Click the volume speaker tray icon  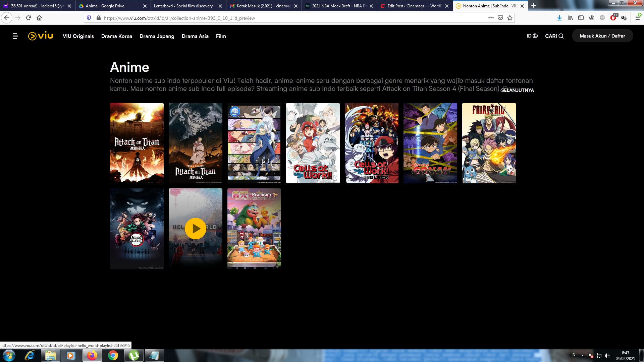(x=607, y=356)
